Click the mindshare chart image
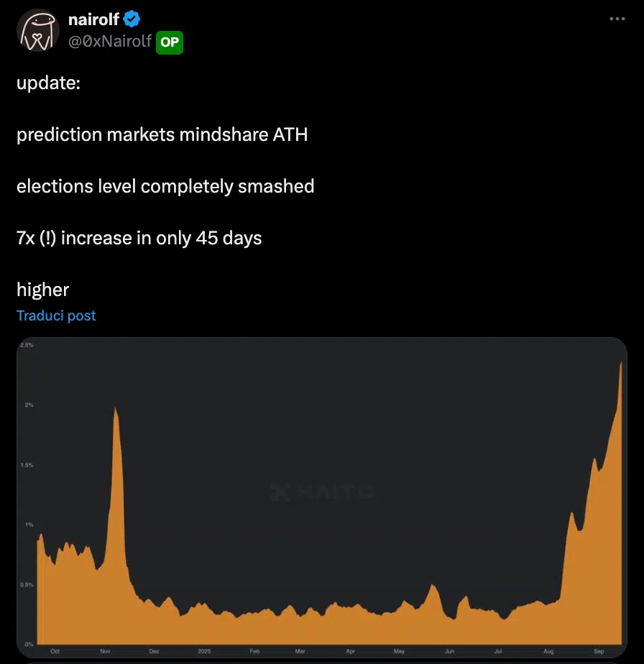This screenshot has width=644, height=664. click(322, 498)
